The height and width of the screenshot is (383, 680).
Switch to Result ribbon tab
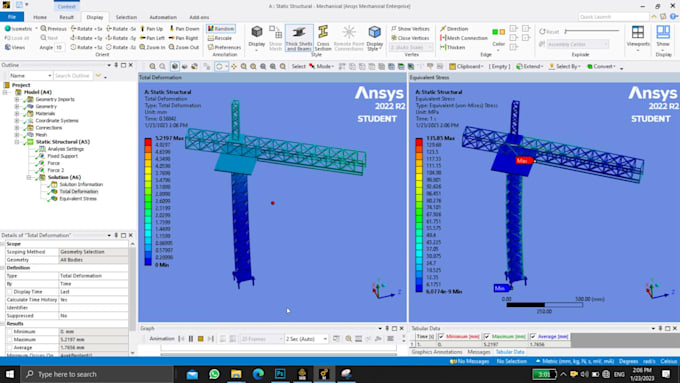tap(66, 17)
